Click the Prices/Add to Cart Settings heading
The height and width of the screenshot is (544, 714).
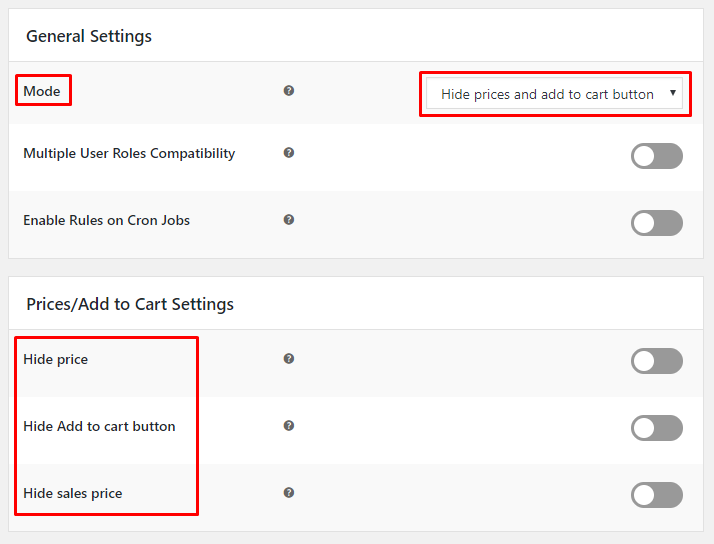(x=130, y=304)
